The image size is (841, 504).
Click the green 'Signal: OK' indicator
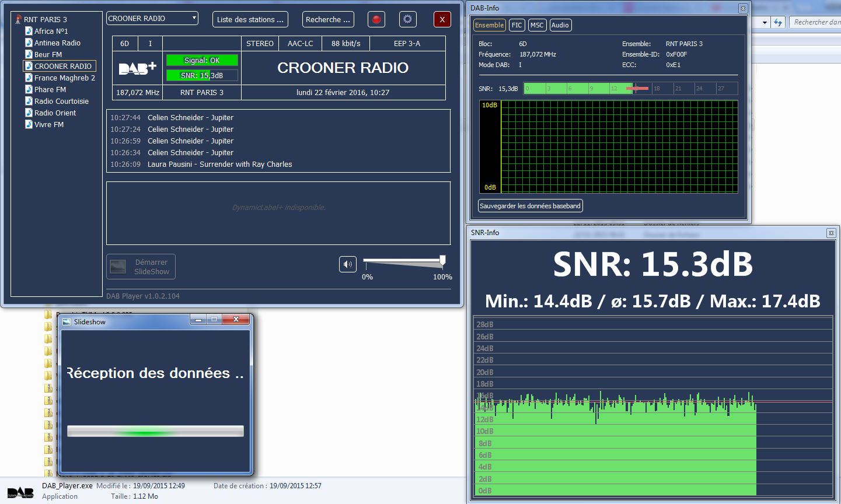[202, 60]
